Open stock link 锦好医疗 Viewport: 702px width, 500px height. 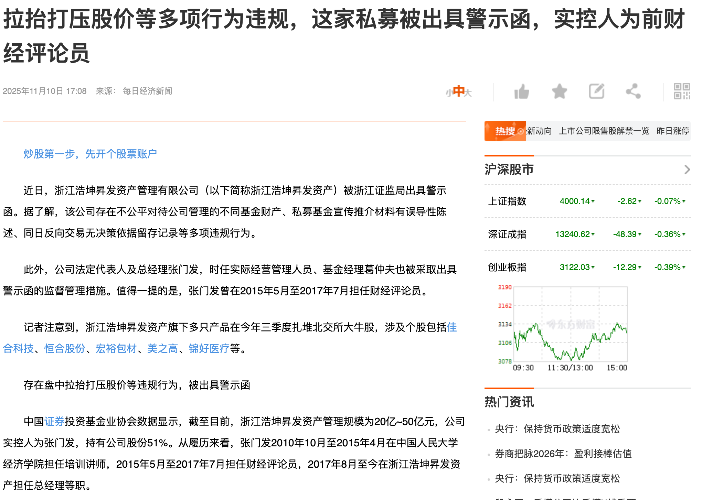[209, 348]
